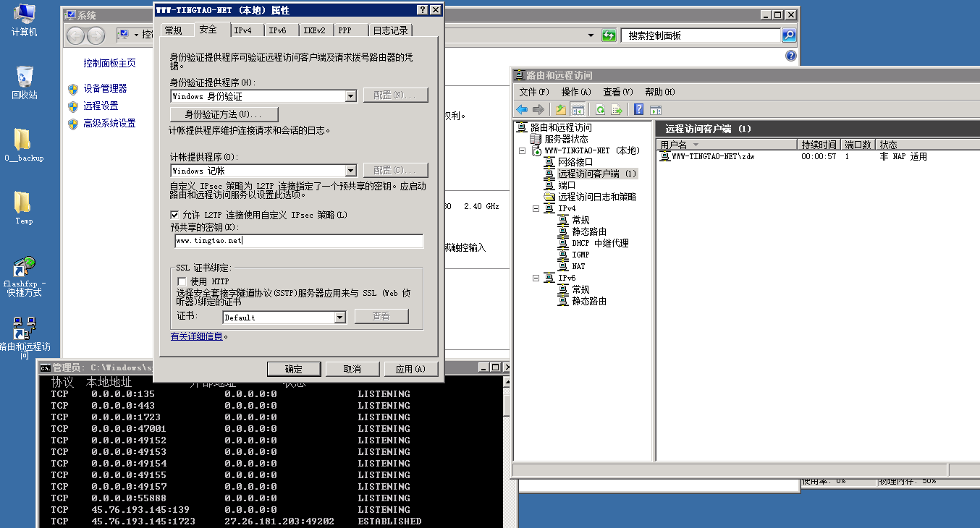Screen dimensions: 980x528
Task: Select the 0__backup folder on desktop
Action: 24,145
